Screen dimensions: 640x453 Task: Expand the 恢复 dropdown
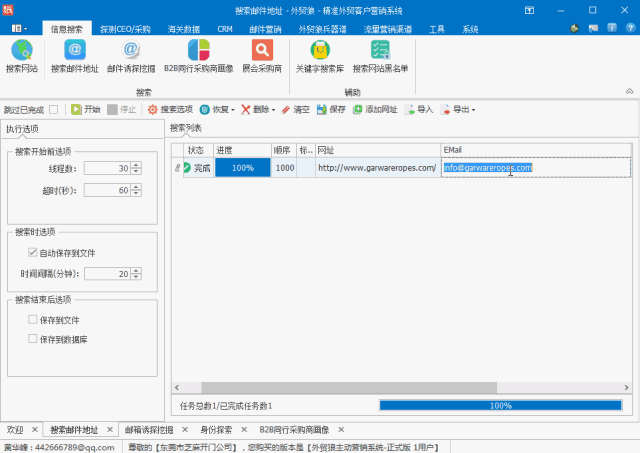232,110
